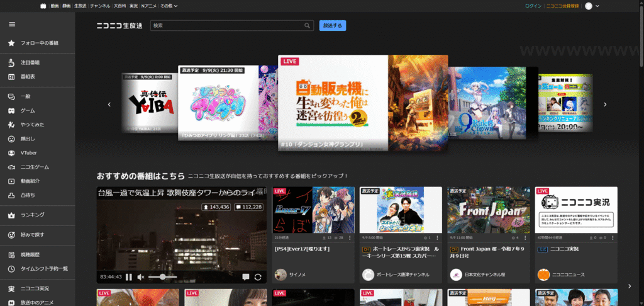The height and width of the screenshot is (306, 644).
Task: Show next recommended programs arrow
Action: point(630,286)
